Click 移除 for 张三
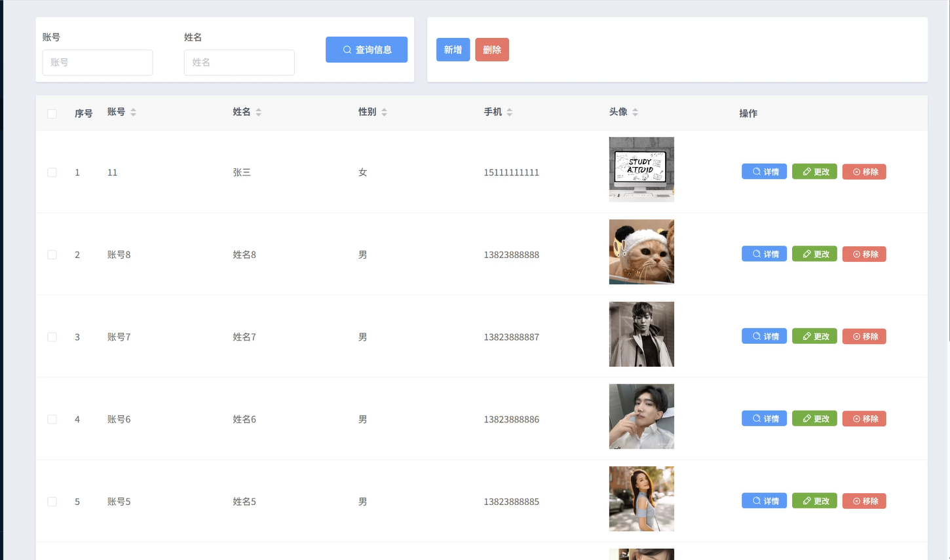Image resolution: width=950 pixels, height=560 pixels. coord(864,172)
